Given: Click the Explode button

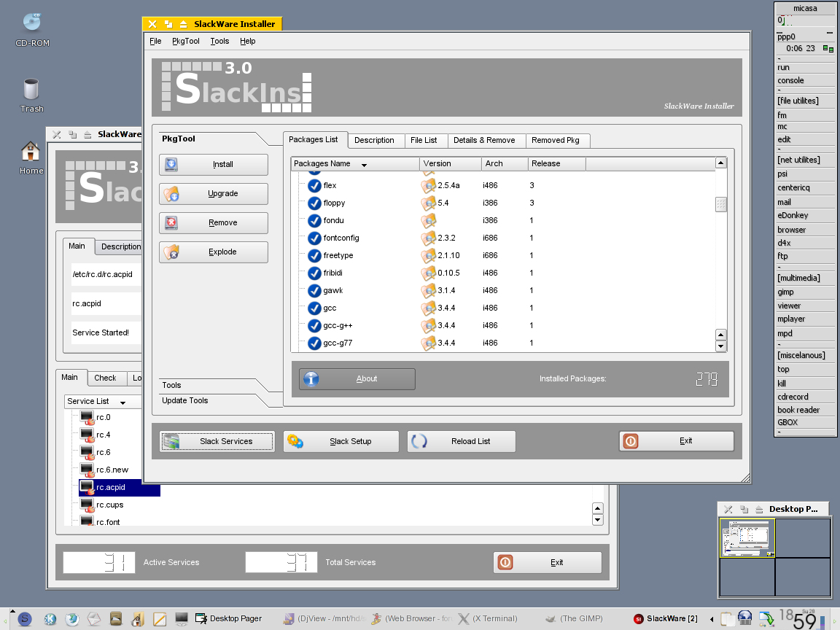Looking at the screenshot, I should pos(214,252).
